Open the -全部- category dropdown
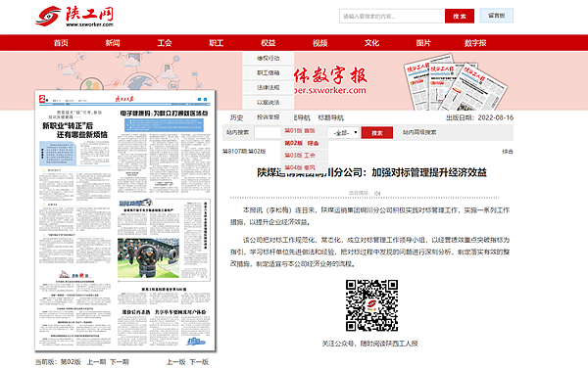This screenshot has width=588, height=368. [x=343, y=132]
